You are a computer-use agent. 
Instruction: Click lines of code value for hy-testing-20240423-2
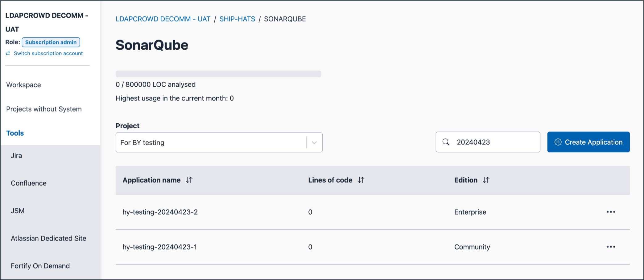coord(310,212)
